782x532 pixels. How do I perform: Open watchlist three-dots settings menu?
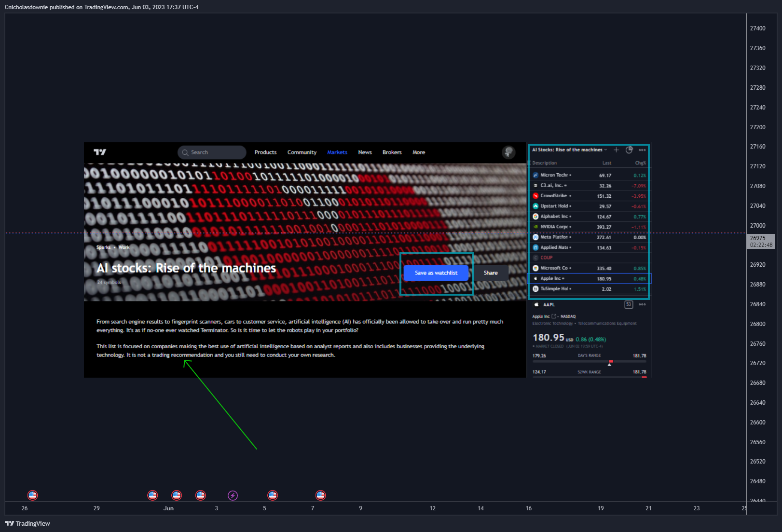pos(642,150)
